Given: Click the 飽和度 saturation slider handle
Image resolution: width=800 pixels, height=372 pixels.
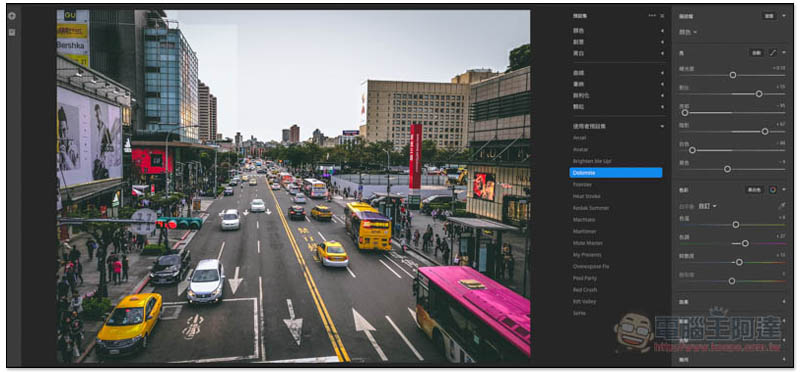Looking at the screenshot, I should [732, 281].
